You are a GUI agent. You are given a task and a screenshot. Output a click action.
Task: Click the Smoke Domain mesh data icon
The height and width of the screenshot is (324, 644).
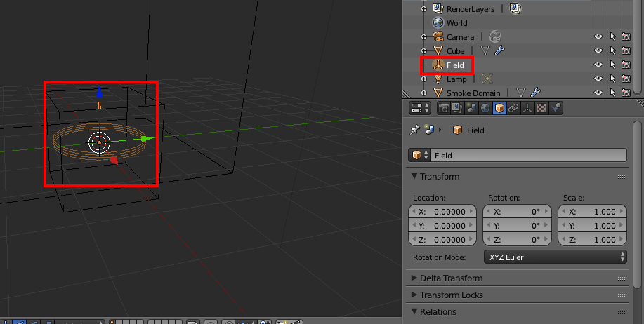[x=521, y=93]
